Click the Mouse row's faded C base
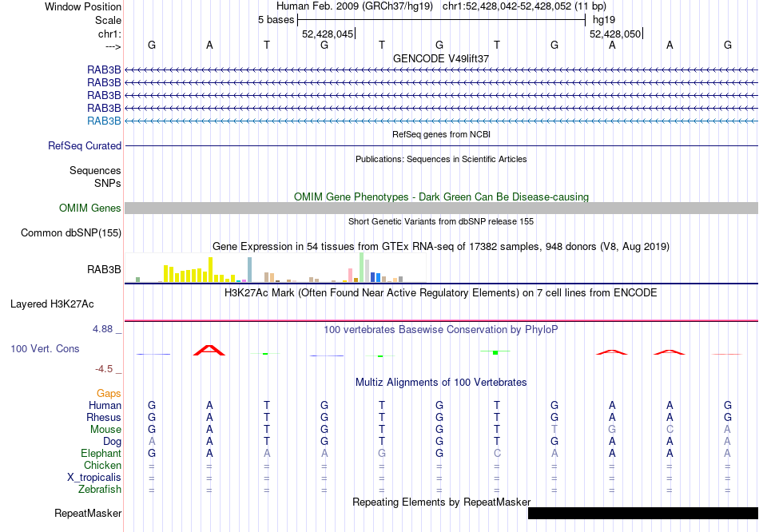759x532 pixels. [x=670, y=430]
